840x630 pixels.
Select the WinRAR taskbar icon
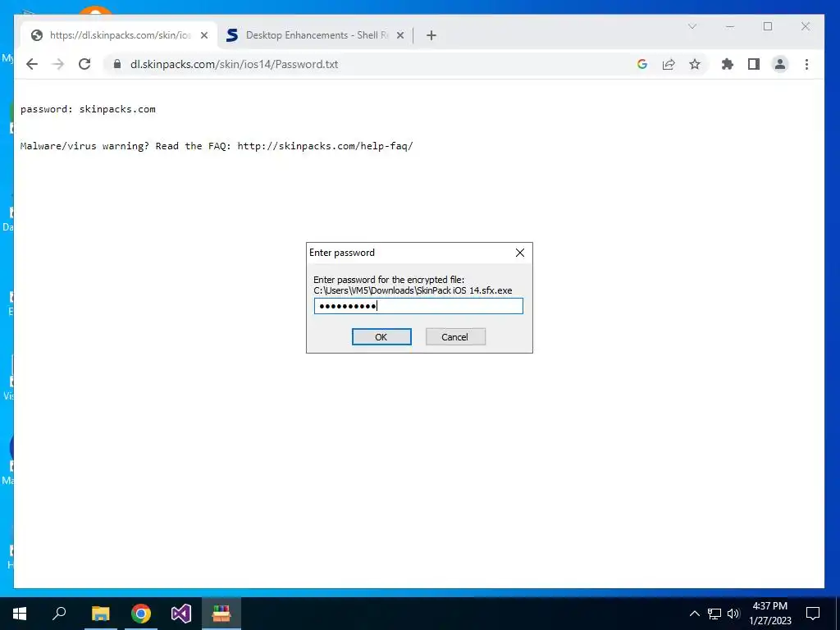tap(221, 614)
